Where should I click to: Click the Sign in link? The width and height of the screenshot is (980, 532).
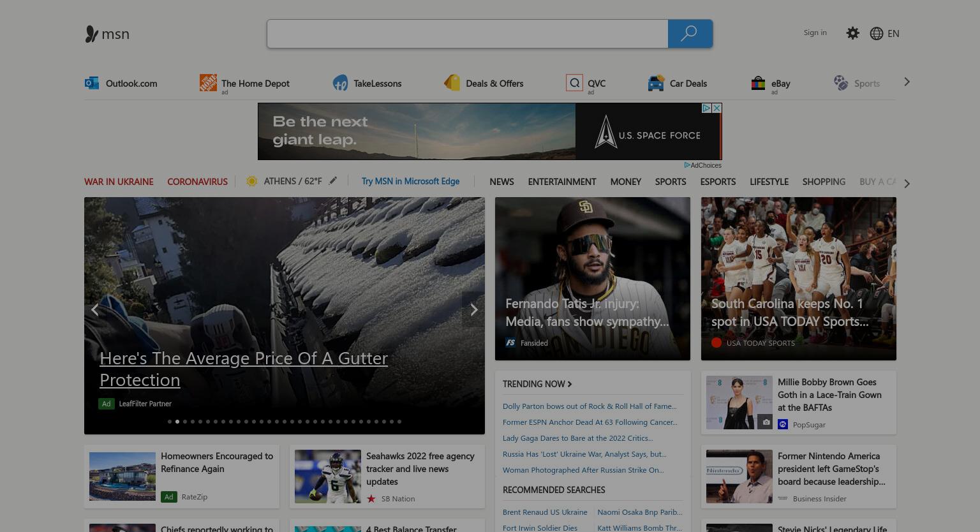pyautogui.click(x=815, y=33)
